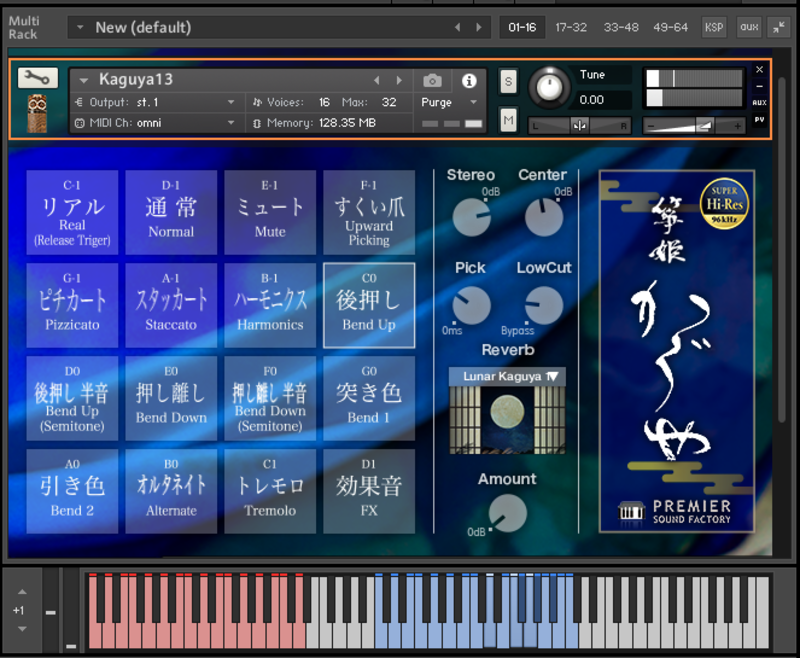
Task: Open snapshot view with camera icon
Action: [x=432, y=81]
